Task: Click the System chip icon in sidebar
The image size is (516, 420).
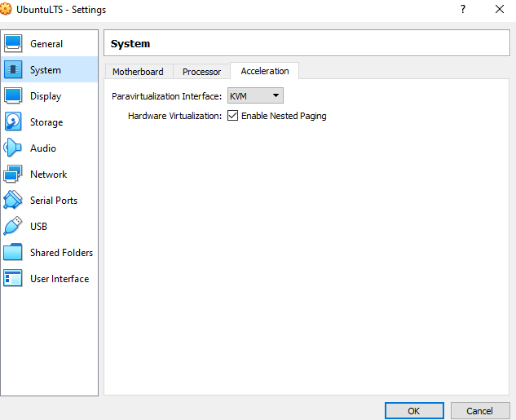Action: coord(13,69)
